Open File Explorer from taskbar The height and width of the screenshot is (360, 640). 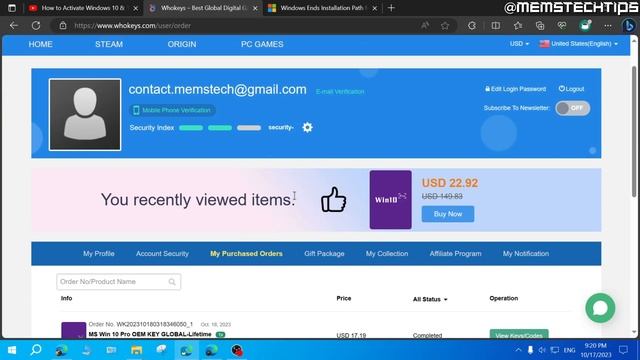coord(136,350)
